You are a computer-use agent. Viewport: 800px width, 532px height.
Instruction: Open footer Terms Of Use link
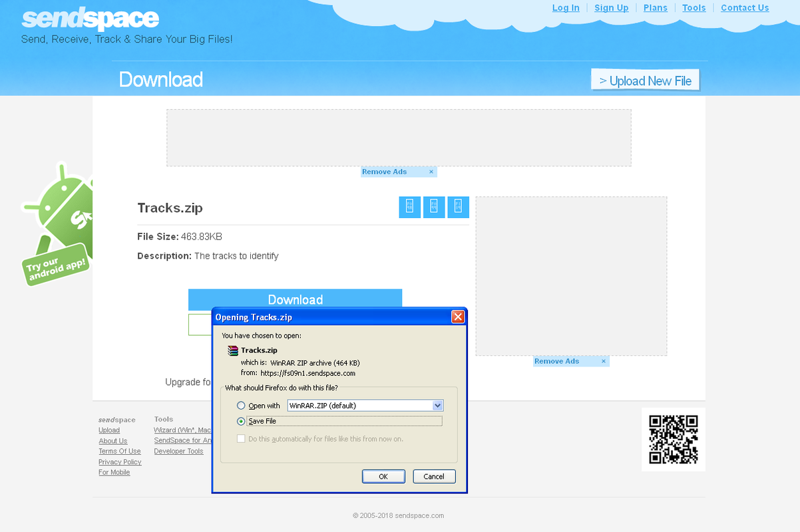[x=120, y=451]
